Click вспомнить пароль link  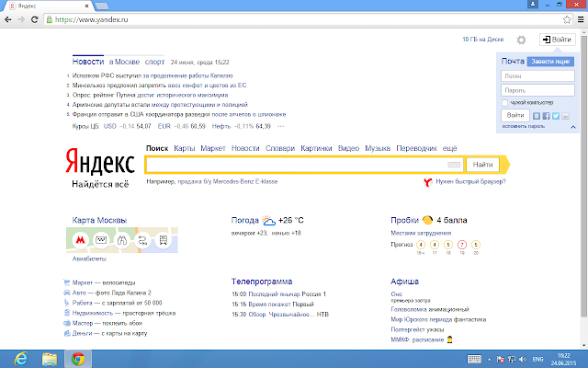(524, 127)
